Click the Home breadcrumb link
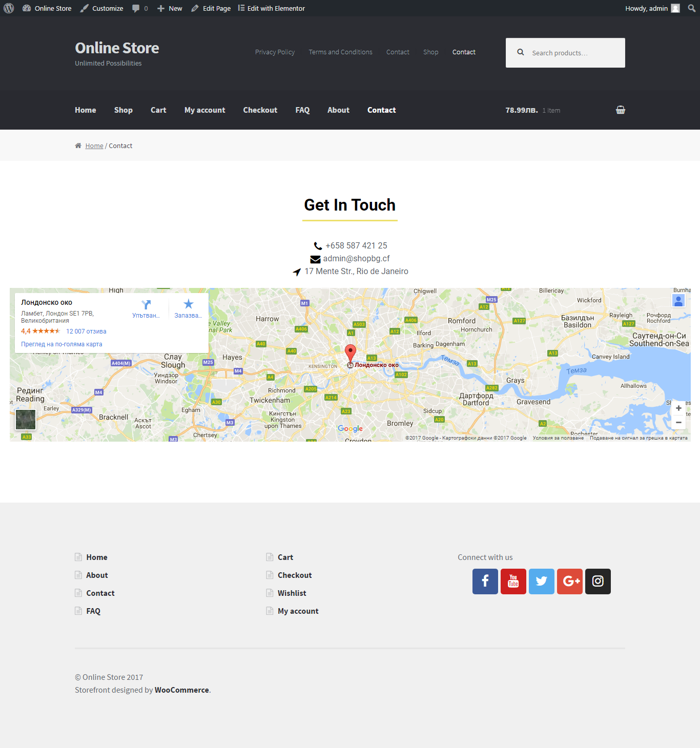The image size is (700, 748). click(x=94, y=146)
